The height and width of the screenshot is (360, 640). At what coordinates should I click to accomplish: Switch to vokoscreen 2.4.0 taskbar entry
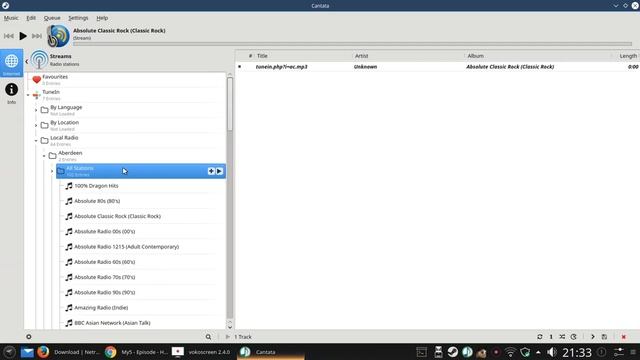(201, 352)
